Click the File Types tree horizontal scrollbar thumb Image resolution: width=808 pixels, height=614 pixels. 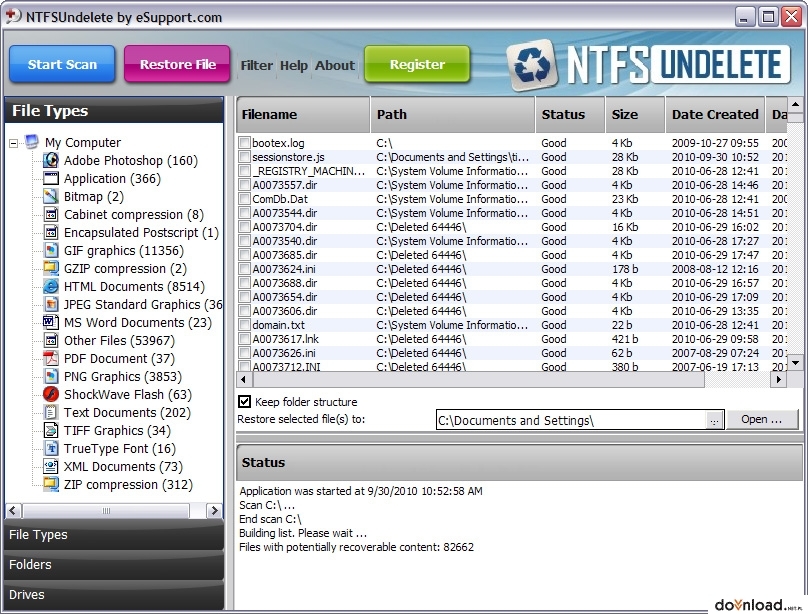tap(106, 510)
